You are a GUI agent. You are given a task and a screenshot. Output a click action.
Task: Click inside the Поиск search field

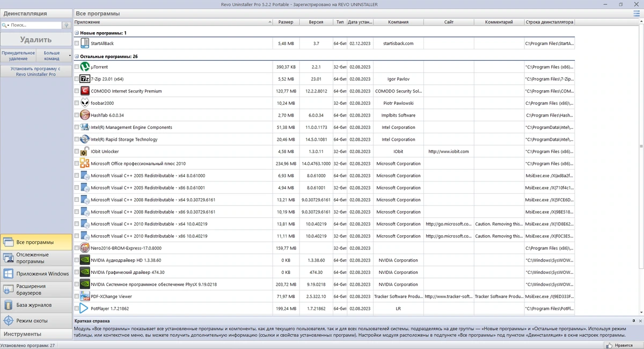tap(35, 25)
